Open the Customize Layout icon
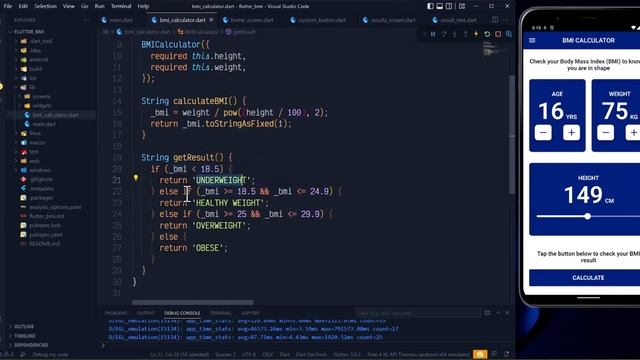The image size is (640, 360). (x=462, y=6)
